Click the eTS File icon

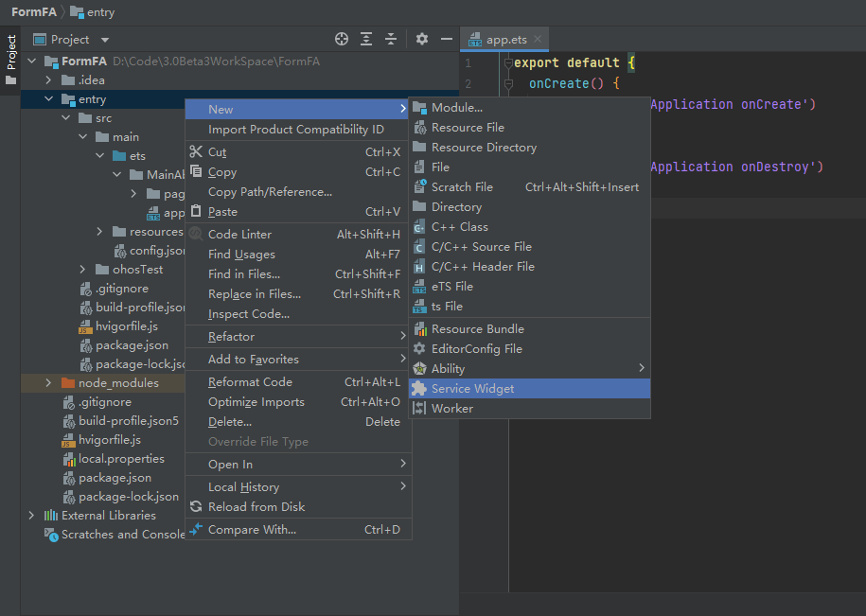pyautogui.click(x=419, y=287)
